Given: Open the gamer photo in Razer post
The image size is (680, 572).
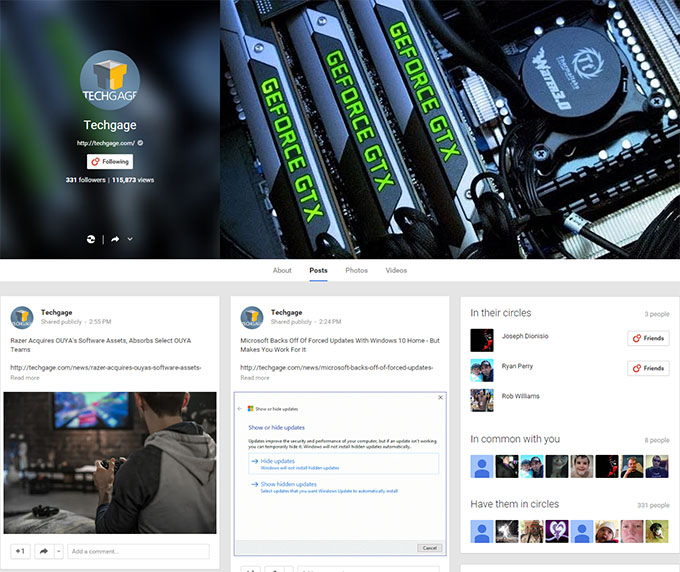Looking at the screenshot, I should pos(110,463).
